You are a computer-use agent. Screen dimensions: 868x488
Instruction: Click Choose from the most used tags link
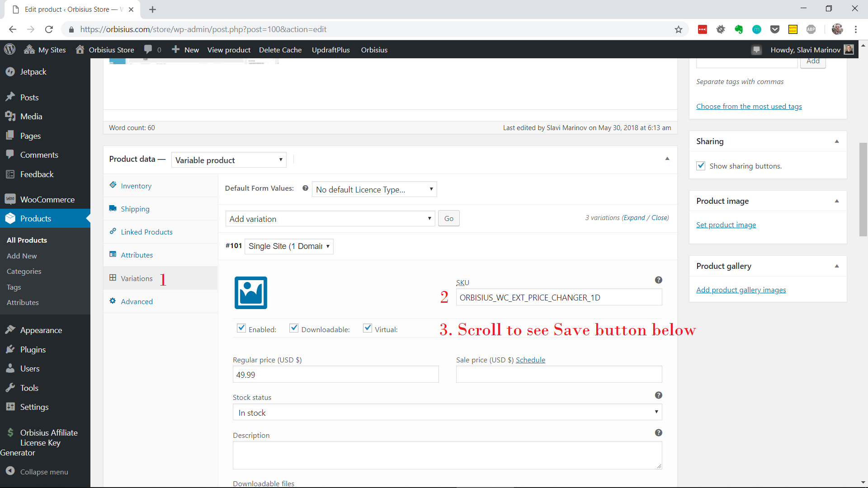coord(750,106)
